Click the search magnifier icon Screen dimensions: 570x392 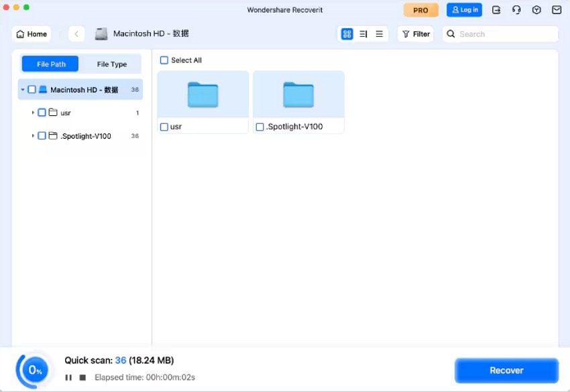(451, 34)
